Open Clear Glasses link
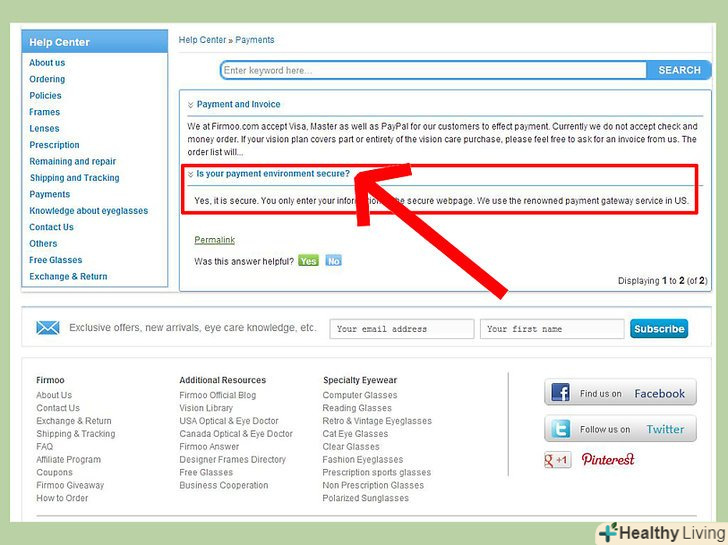The height and width of the screenshot is (545, 728). [x=351, y=447]
